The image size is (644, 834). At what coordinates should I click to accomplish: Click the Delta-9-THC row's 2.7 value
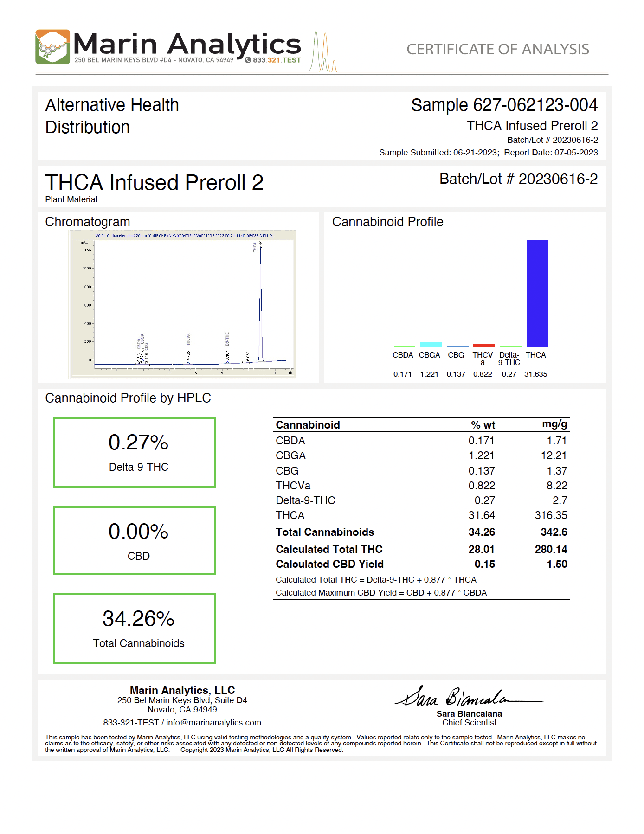point(560,500)
